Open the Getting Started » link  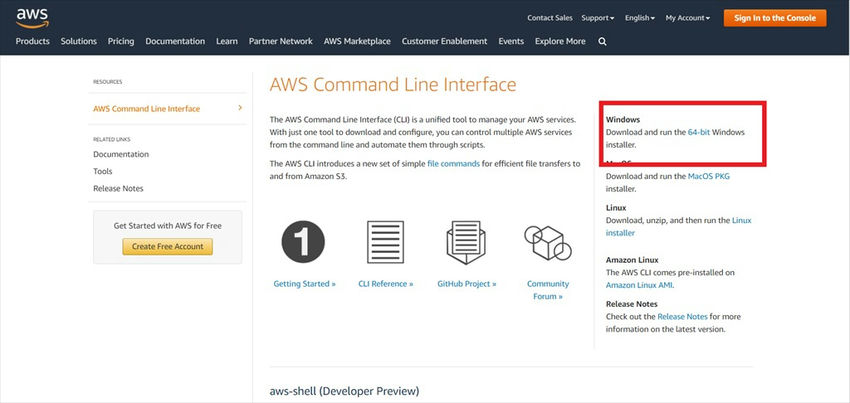tap(304, 284)
